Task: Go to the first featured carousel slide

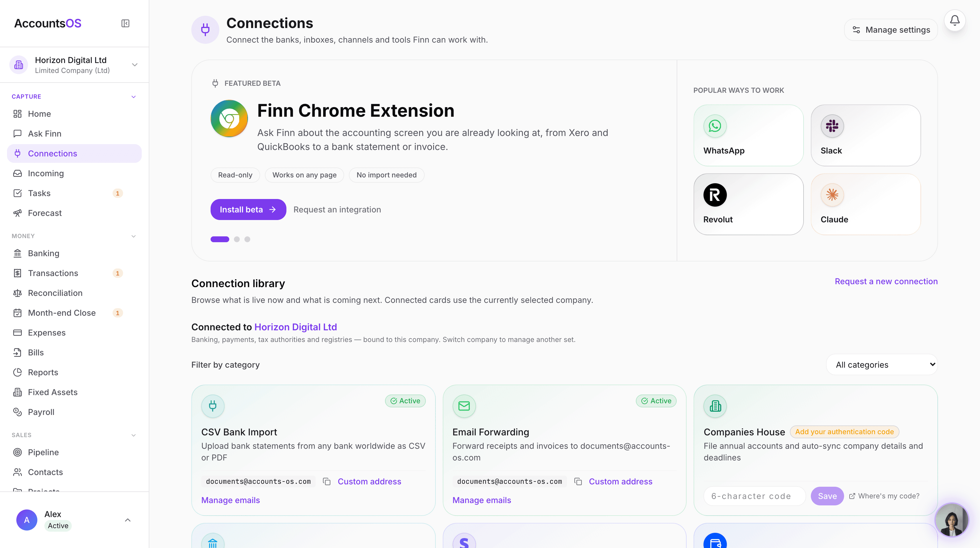Action: tap(220, 239)
